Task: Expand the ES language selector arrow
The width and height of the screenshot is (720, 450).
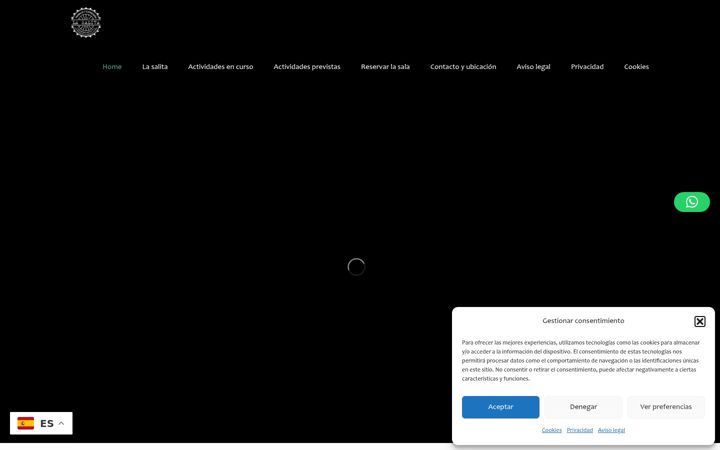Action: coord(61,423)
